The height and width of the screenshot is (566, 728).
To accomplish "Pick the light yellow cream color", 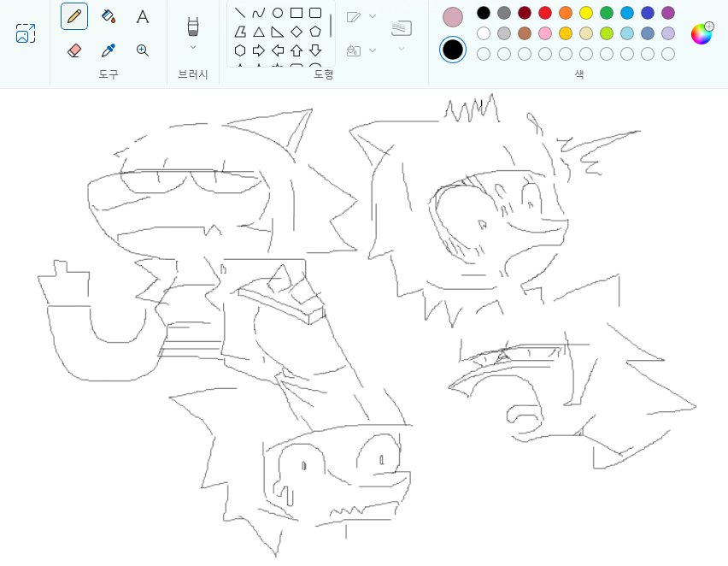I will pos(586,33).
